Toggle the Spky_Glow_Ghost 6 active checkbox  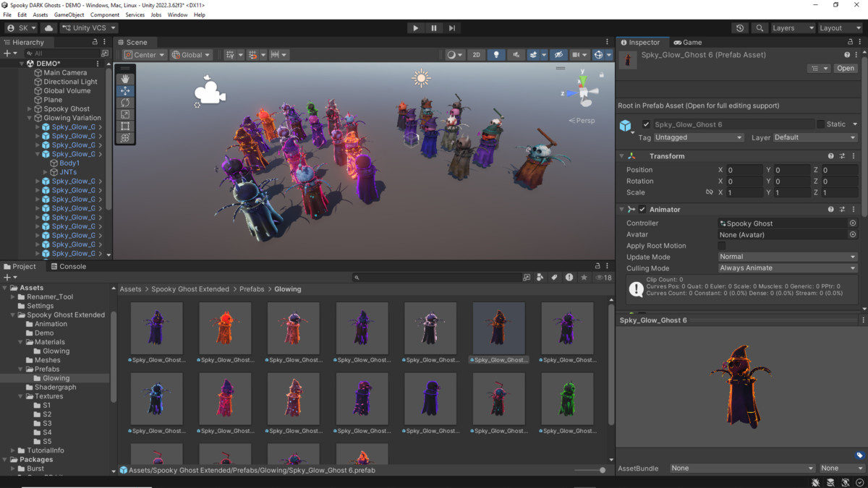(646, 124)
